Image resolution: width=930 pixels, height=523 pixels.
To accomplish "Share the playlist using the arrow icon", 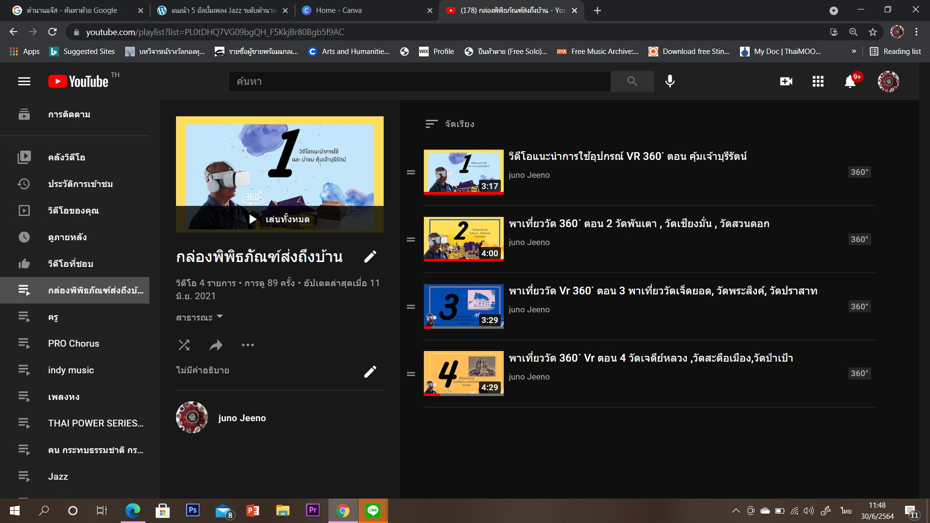I will pos(216,345).
